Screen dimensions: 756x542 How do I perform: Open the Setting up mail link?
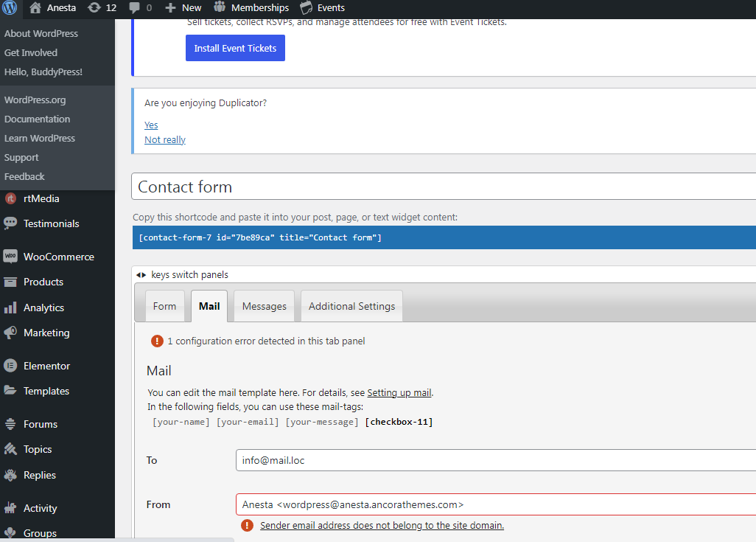click(x=399, y=392)
